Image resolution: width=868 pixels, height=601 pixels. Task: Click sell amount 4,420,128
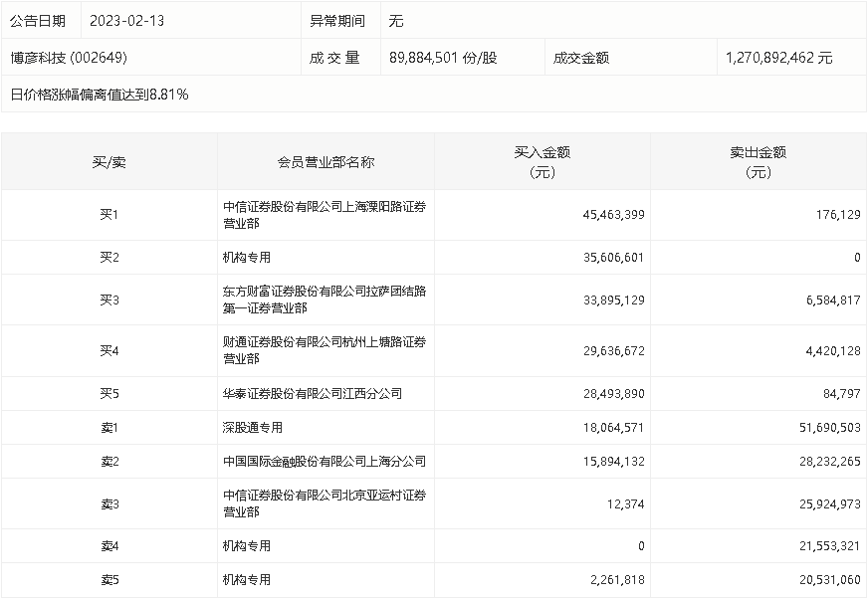(833, 351)
